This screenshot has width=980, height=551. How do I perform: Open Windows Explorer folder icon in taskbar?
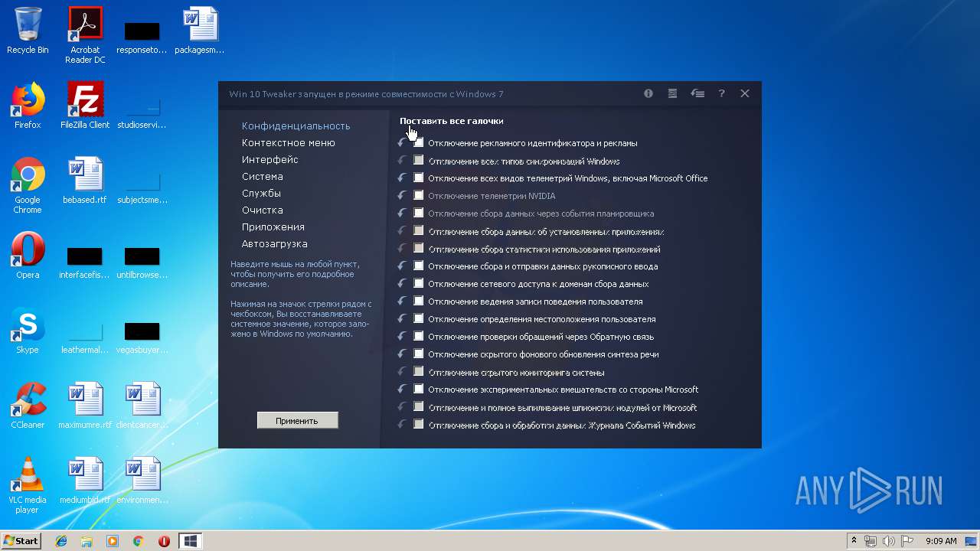(x=87, y=541)
